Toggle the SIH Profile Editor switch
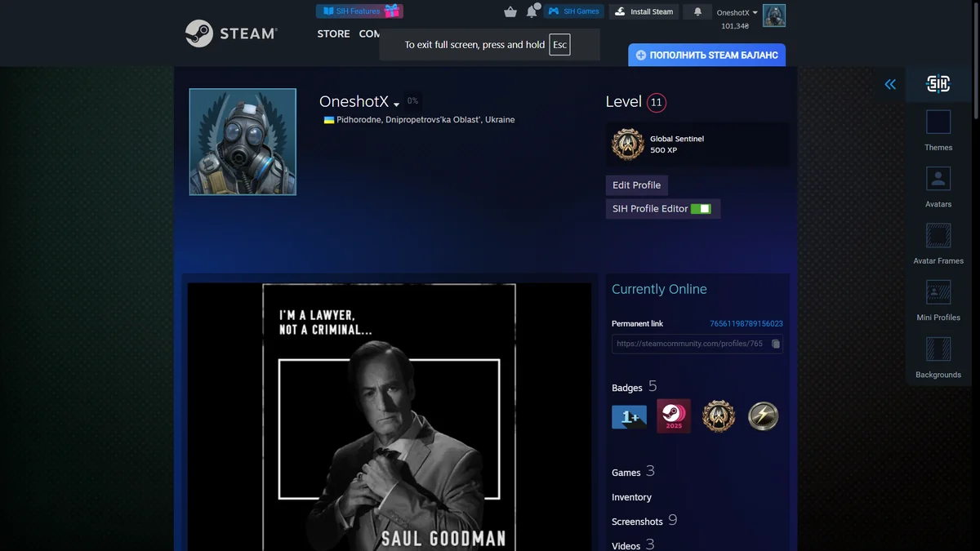Screen dimensions: 980x551 [701, 209]
